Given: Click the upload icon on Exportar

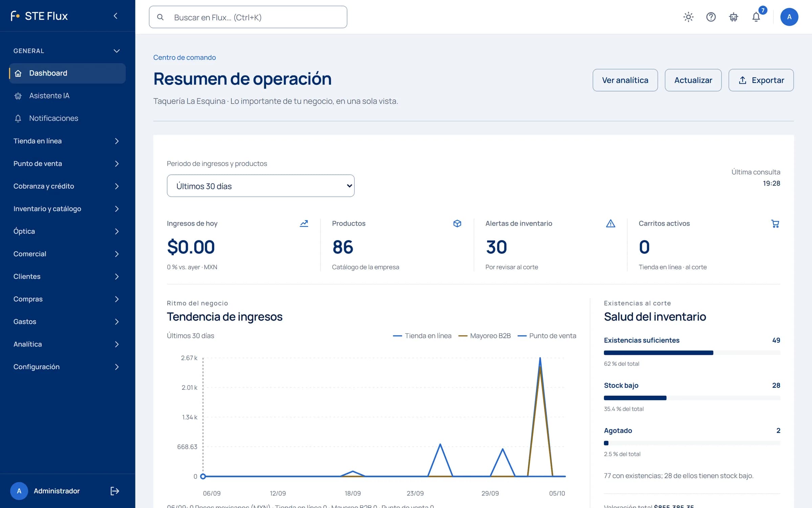Looking at the screenshot, I should (742, 80).
